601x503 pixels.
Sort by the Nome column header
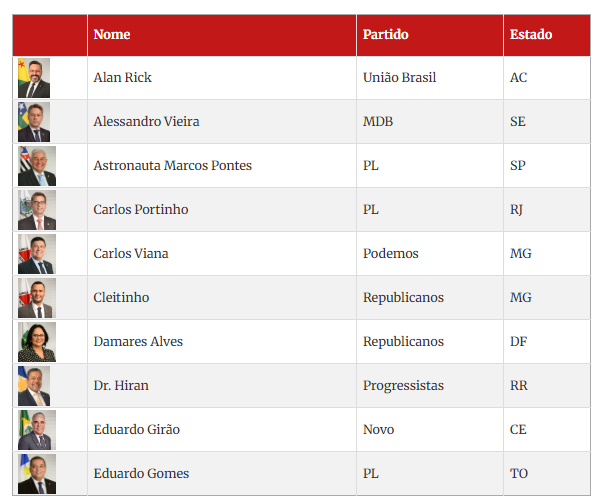pyautogui.click(x=112, y=34)
